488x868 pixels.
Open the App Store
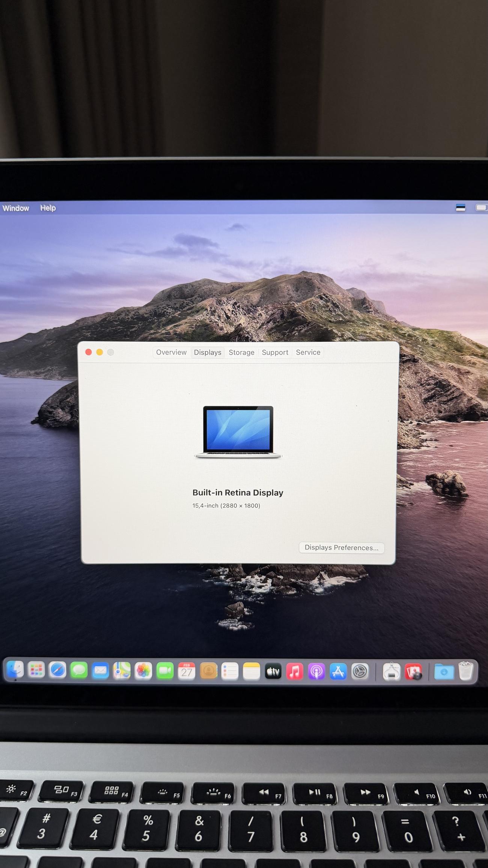coord(338,671)
